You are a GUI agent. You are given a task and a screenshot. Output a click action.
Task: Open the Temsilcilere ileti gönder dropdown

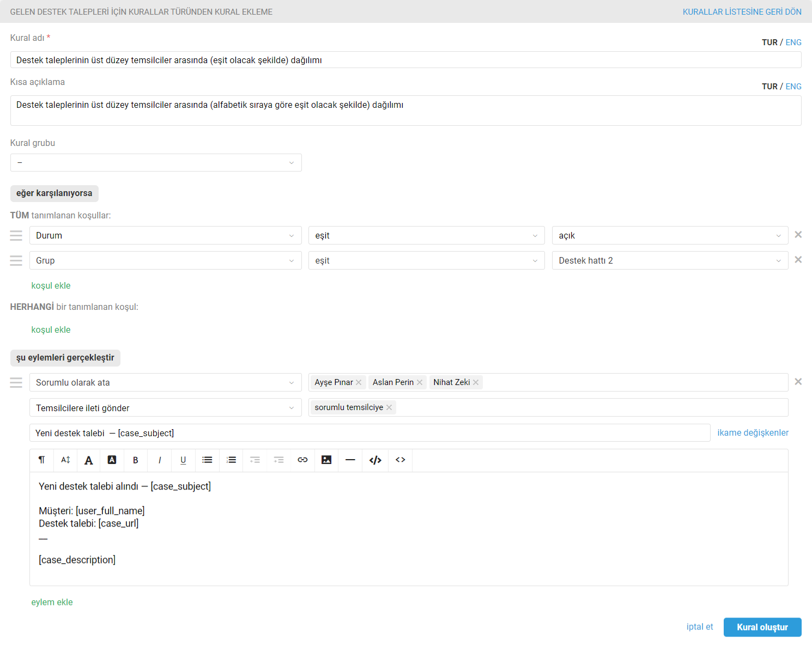coord(166,407)
